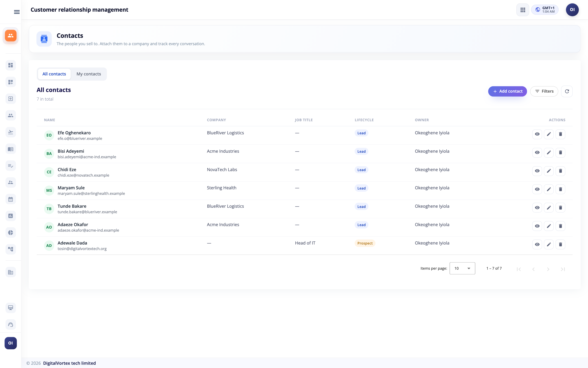Open the hamburger navigation menu
The width and height of the screenshot is (588, 368).
tap(17, 12)
